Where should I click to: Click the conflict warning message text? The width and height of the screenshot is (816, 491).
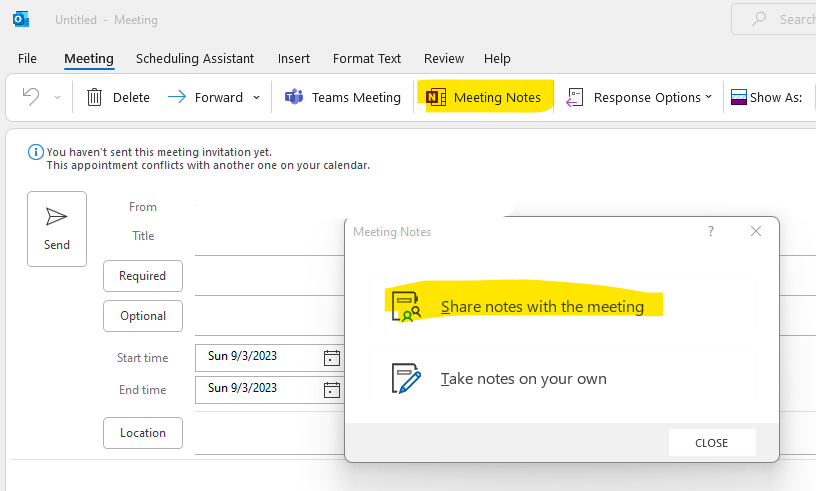tap(208, 165)
